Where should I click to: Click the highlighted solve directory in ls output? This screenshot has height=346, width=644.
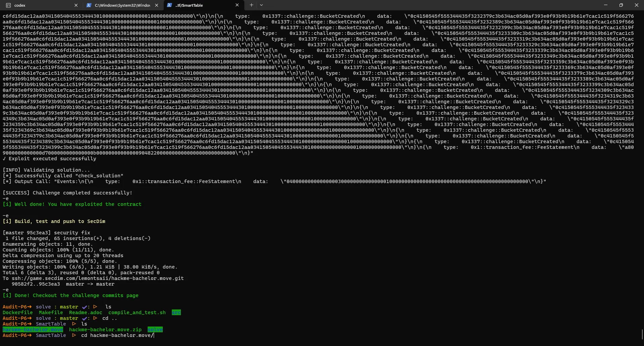coord(155,330)
